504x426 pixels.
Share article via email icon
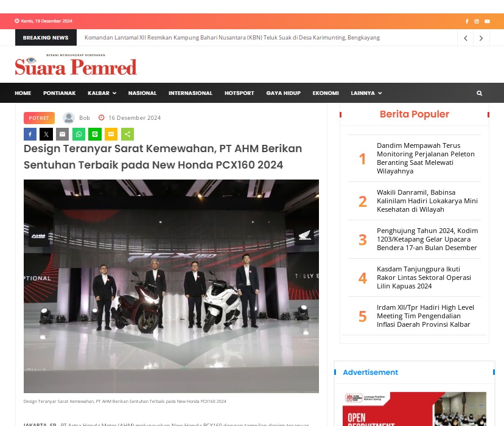[x=62, y=134]
